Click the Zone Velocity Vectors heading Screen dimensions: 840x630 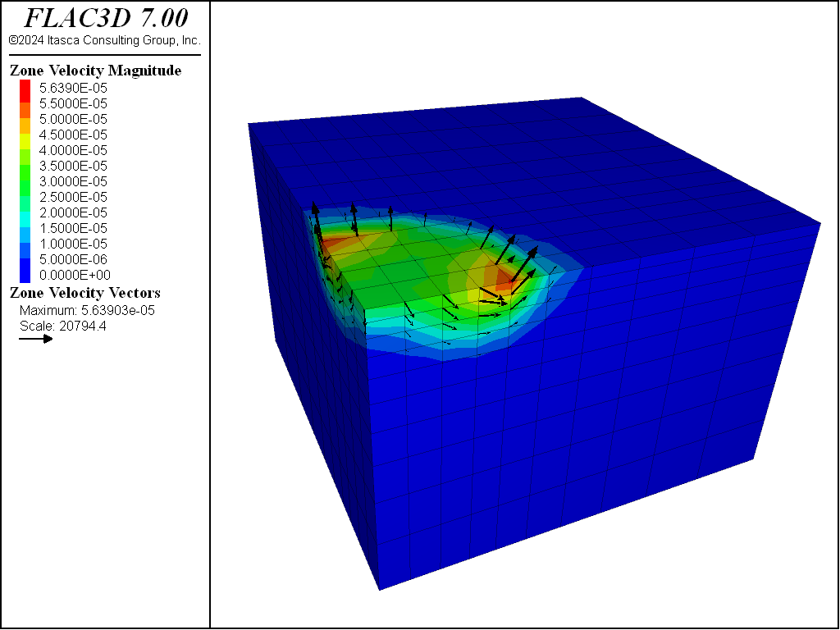(x=85, y=293)
